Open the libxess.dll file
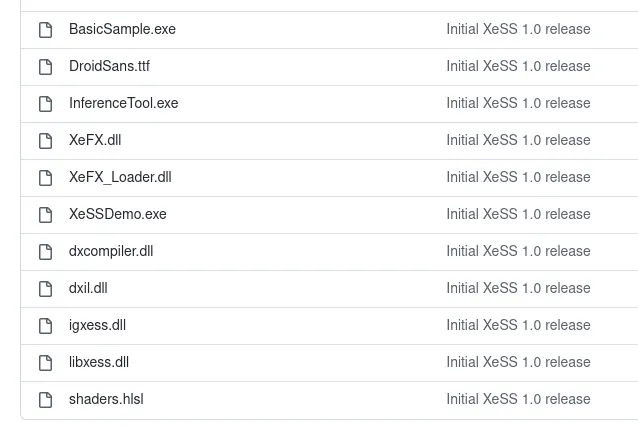This screenshot has height=433, width=638. tap(99, 363)
